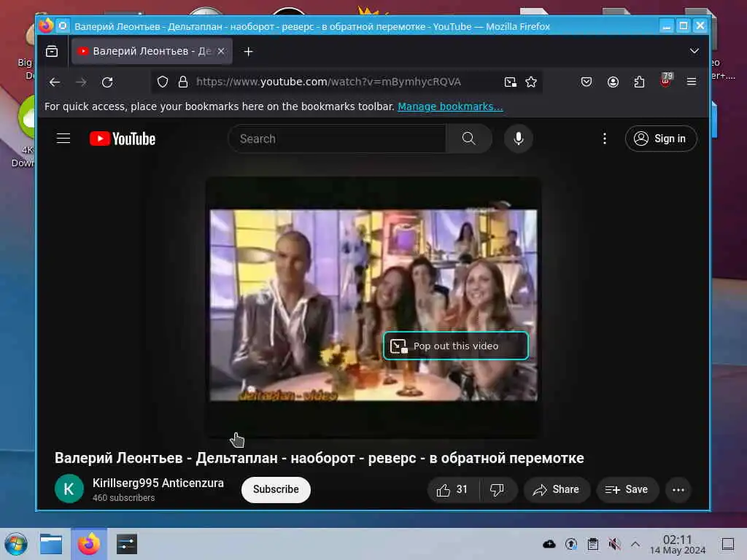The width and height of the screenshot is (747, 560).
Task: Dislike this video
Action: pos(498,489)
